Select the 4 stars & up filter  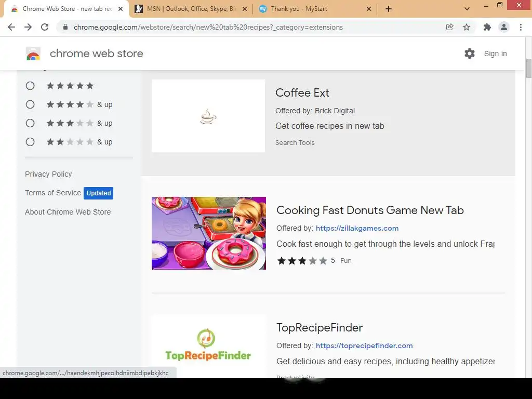click(30, 104)
